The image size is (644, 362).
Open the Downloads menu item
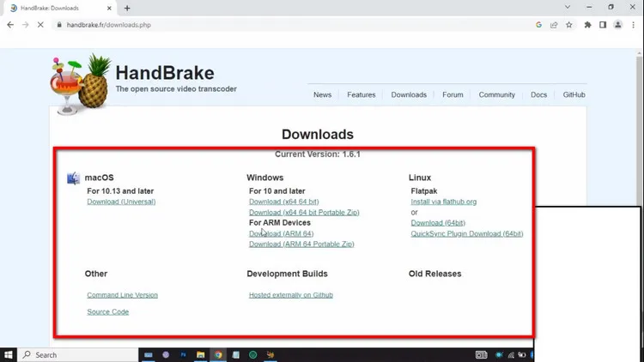409,95
